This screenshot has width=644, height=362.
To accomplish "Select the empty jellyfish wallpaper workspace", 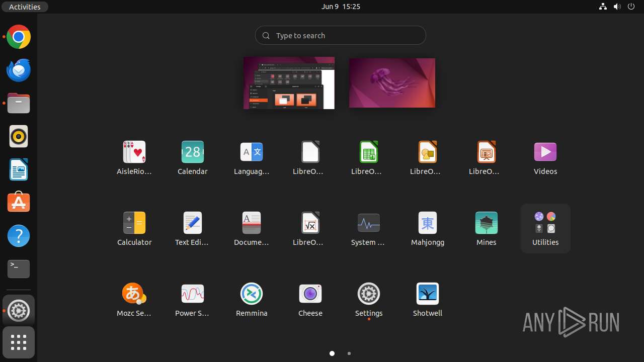I will (392, 82).
